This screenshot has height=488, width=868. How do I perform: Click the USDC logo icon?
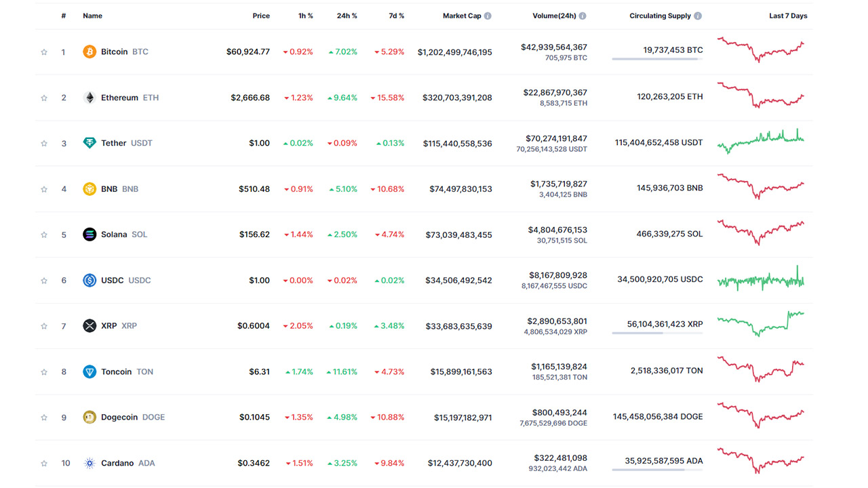90,280
